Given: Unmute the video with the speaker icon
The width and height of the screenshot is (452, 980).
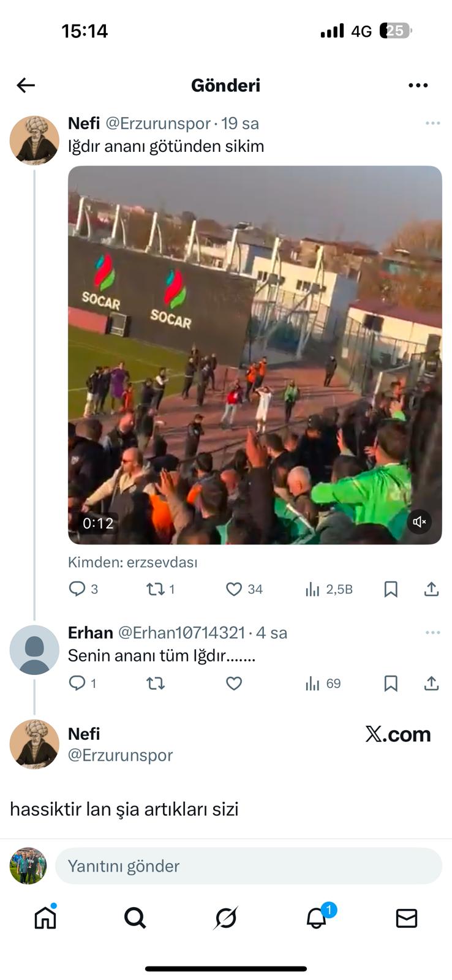Looking at the screenshot, I should [x=420, y=522].
